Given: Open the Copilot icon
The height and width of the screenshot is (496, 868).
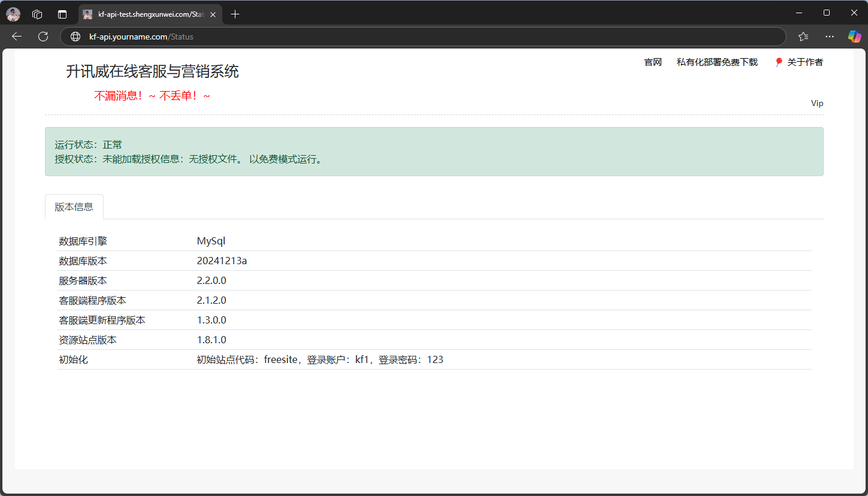Looking at the screenshot, I should pos(854,37).
